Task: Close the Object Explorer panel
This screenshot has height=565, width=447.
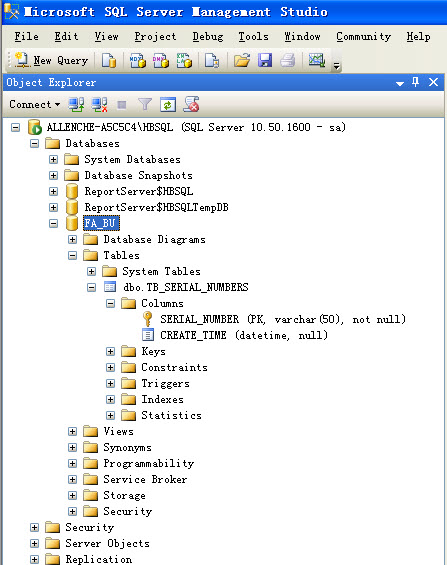Action: coord(433,83)
